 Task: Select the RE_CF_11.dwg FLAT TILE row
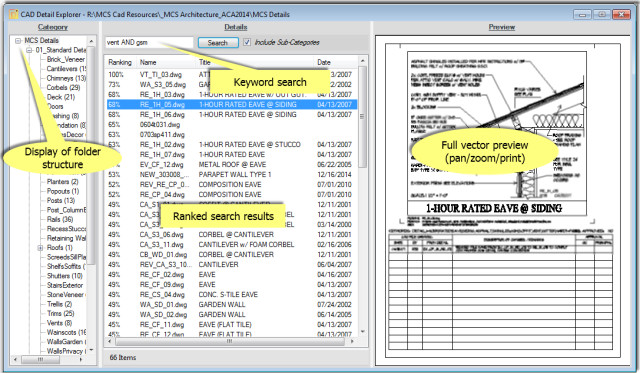(232, 324)
